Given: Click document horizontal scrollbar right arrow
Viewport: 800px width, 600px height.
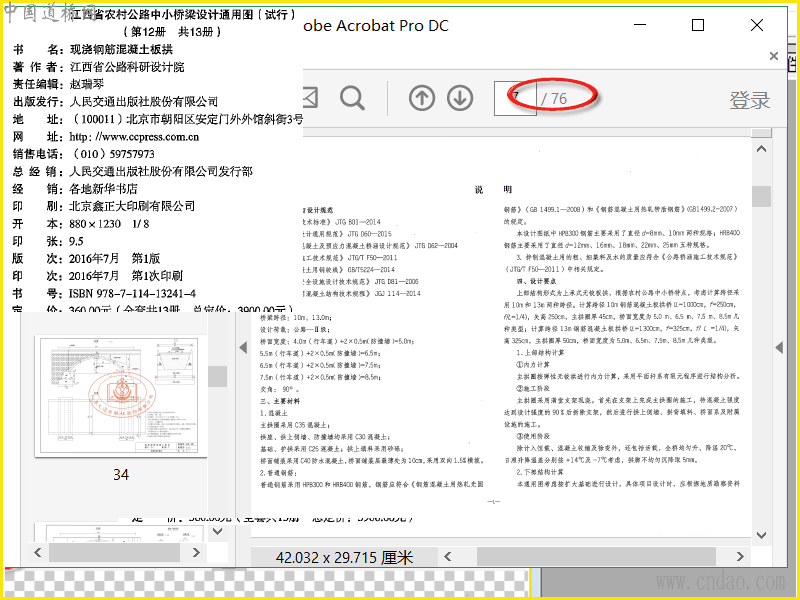Looking at the screenshot, I should [740, 557].
